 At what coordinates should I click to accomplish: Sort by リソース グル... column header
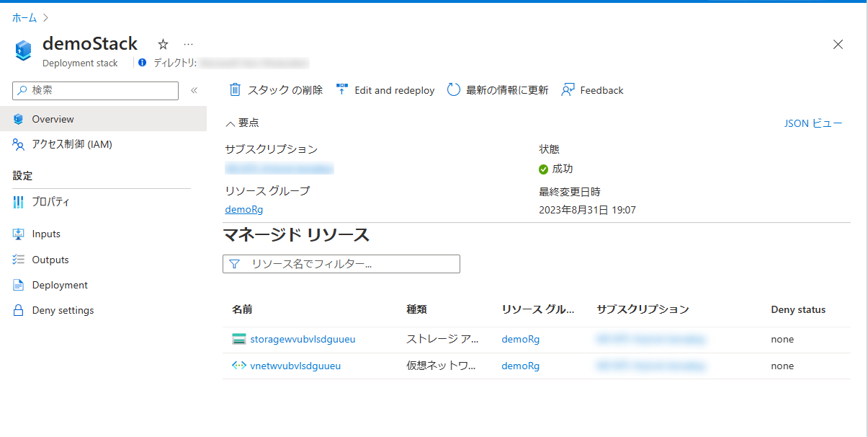tap(538, 309)
